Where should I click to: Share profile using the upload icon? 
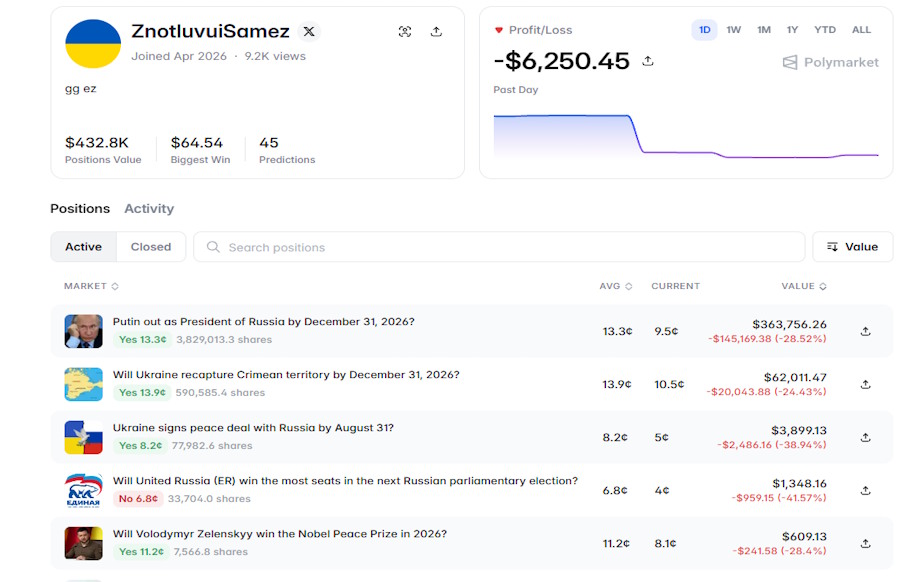tap(436, 32)
